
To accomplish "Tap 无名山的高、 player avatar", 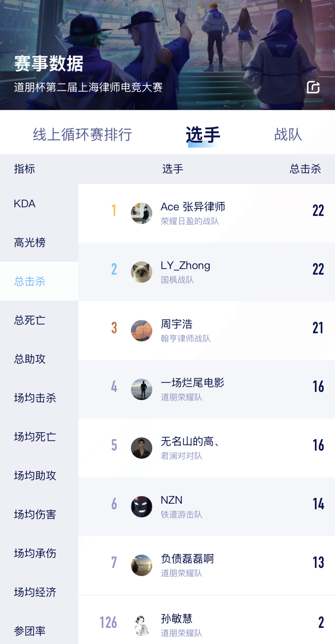I will [141, 448].
